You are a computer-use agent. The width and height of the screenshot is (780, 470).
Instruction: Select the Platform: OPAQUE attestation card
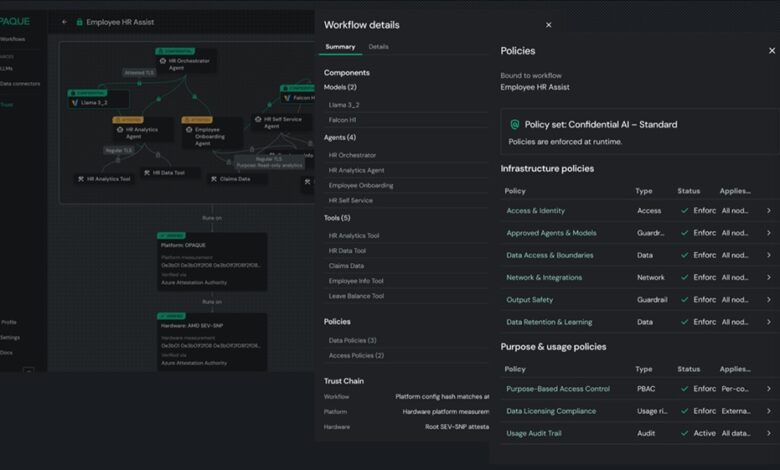[212, 262]
